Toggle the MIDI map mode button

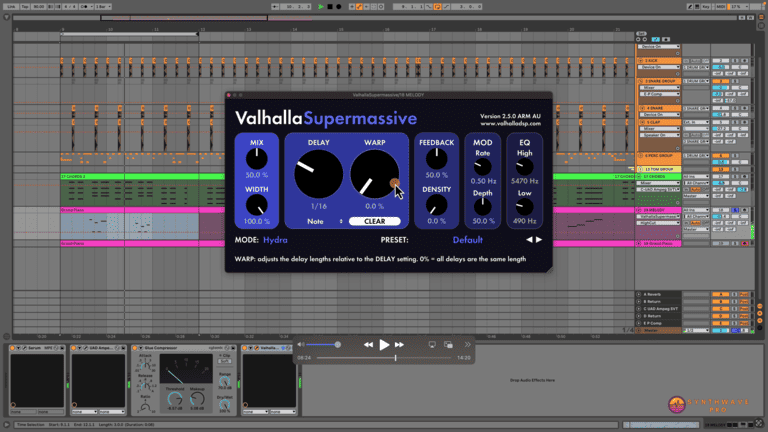click(720, 7)
